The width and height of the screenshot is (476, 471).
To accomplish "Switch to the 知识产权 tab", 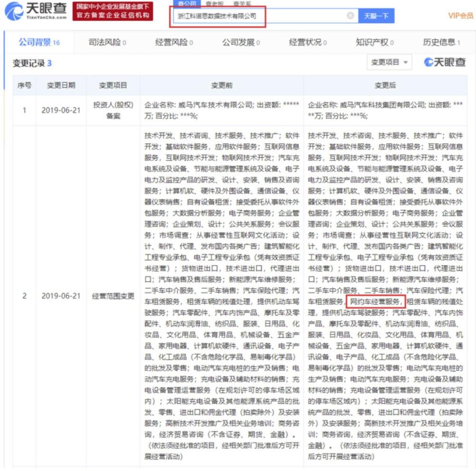I will (x=375, y=42).
